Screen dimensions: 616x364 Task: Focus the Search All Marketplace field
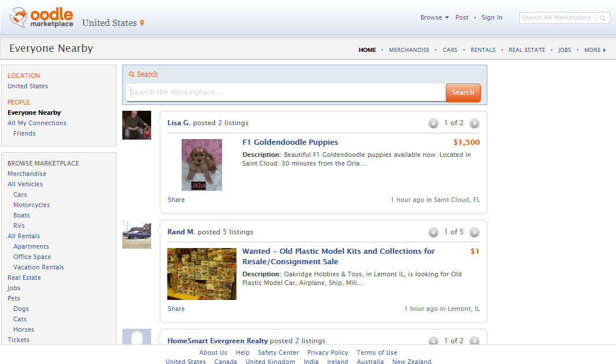point(557,18)
